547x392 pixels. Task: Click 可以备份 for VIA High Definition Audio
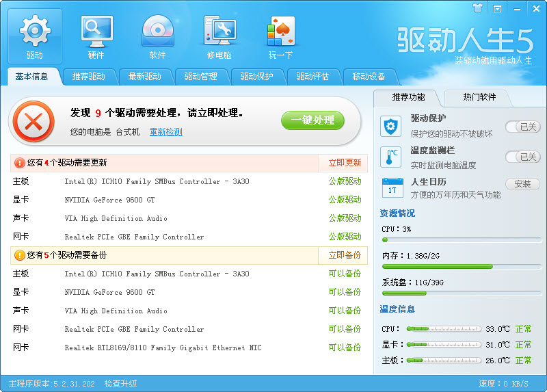coord(345,311)
